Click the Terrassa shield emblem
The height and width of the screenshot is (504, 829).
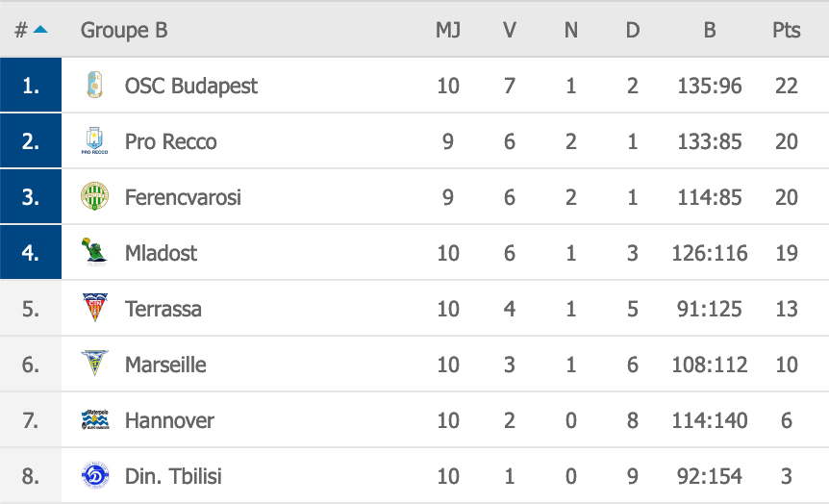pos(94,308)
